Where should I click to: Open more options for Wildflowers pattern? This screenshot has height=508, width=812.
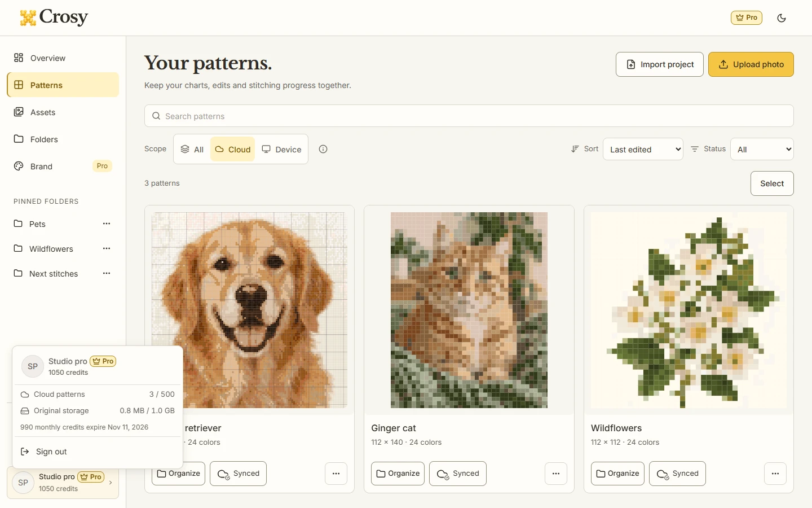[x=775, y=474]
